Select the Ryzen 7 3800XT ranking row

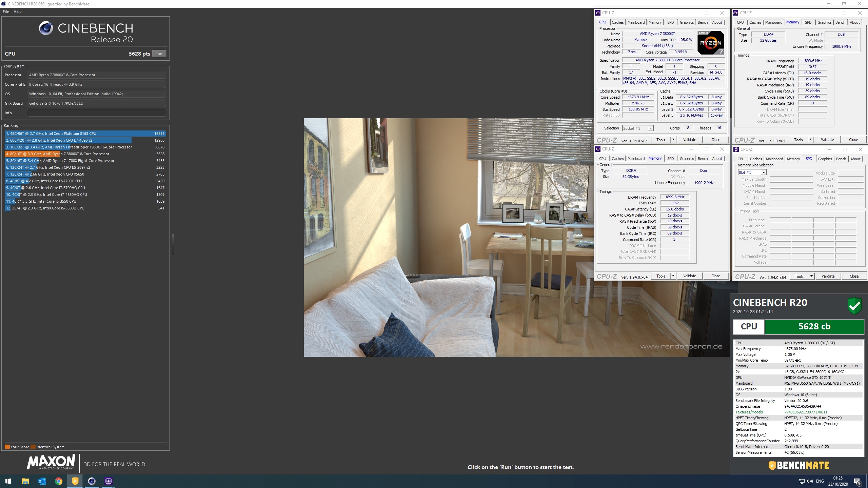pos(85,154)
